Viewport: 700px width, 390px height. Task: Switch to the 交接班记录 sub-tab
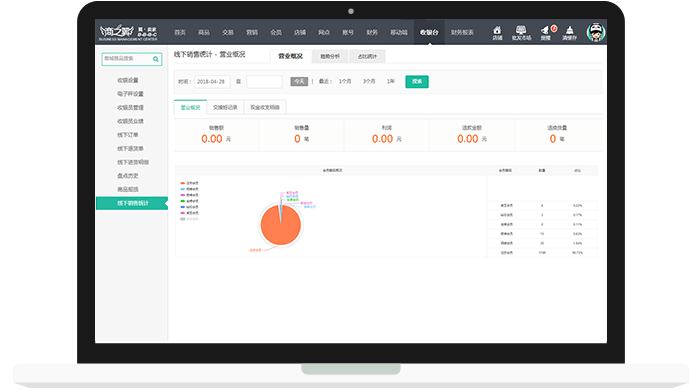[x=225, y=107]
